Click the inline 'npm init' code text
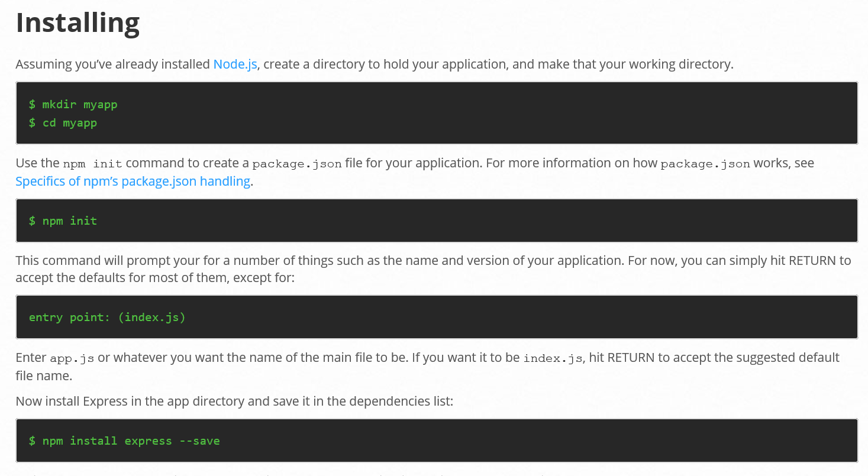This screenshot has height=476, width=868. (92, 163)
